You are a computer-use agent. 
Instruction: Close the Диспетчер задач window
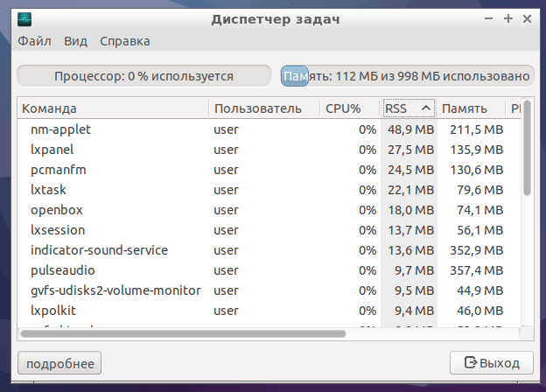click(528, 18)
